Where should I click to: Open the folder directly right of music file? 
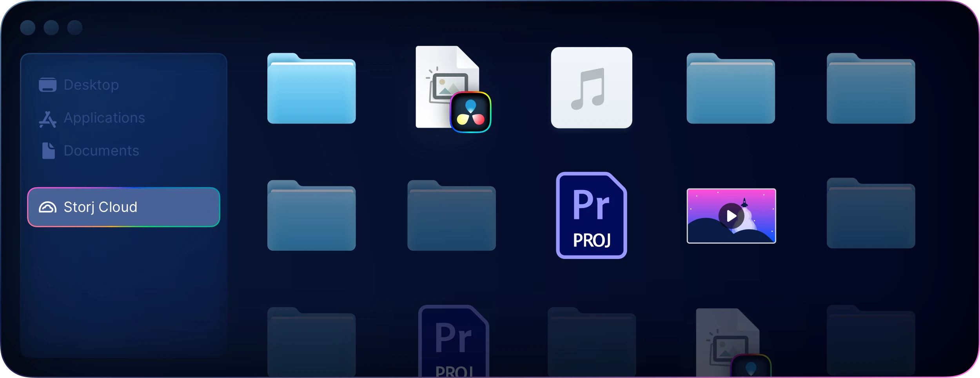click(x=731, y=88)
